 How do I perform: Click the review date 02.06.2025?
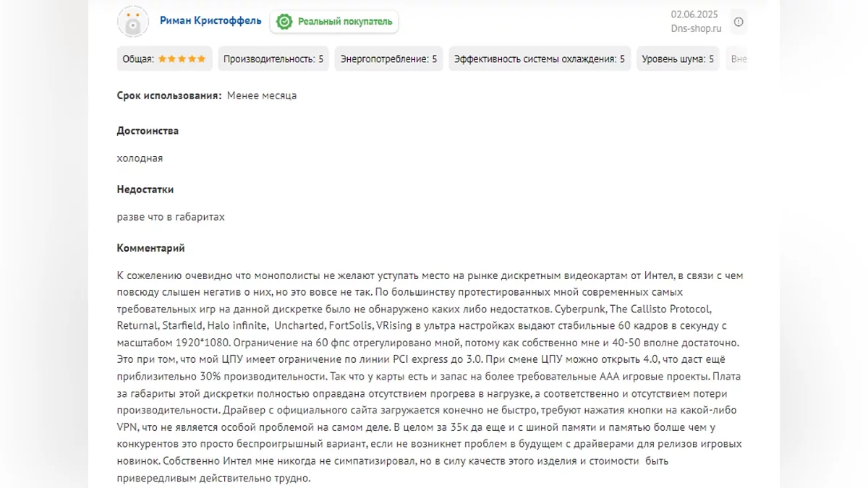(694, 14)
